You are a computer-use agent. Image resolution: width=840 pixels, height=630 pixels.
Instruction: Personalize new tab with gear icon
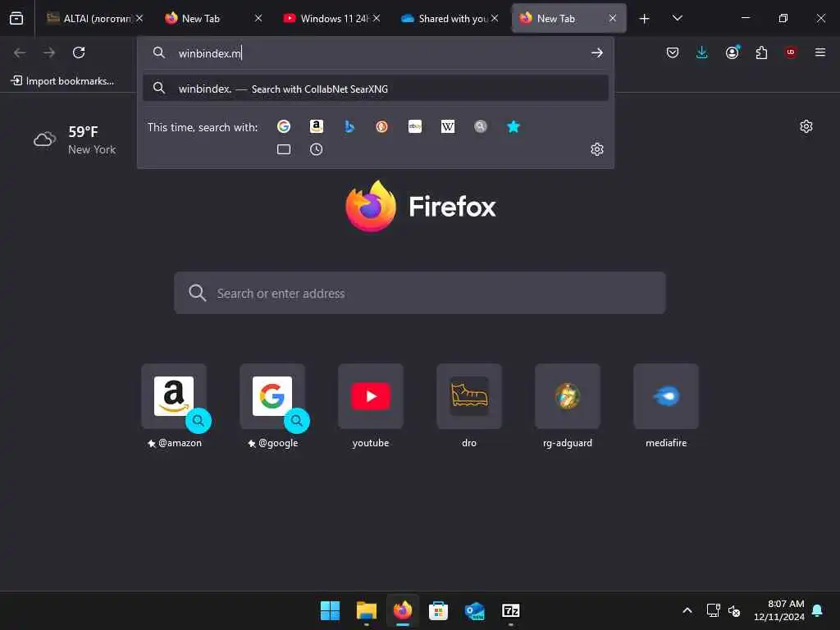(x=806, y=126)
